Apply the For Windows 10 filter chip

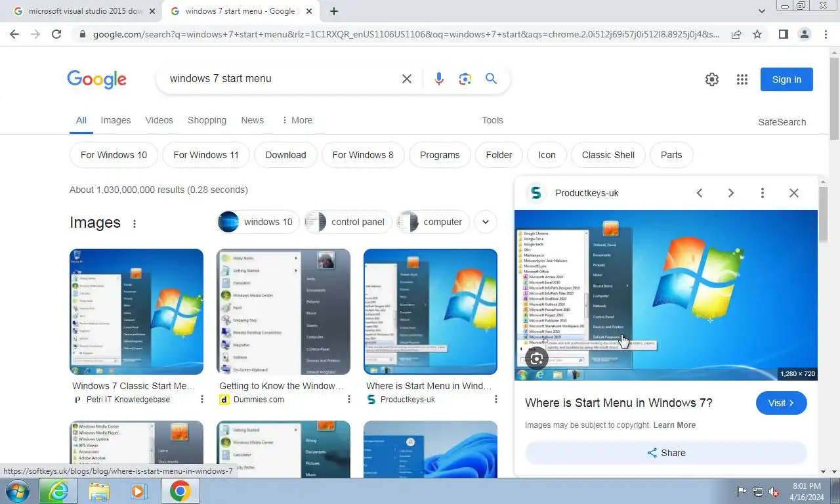tap(114, 155)
